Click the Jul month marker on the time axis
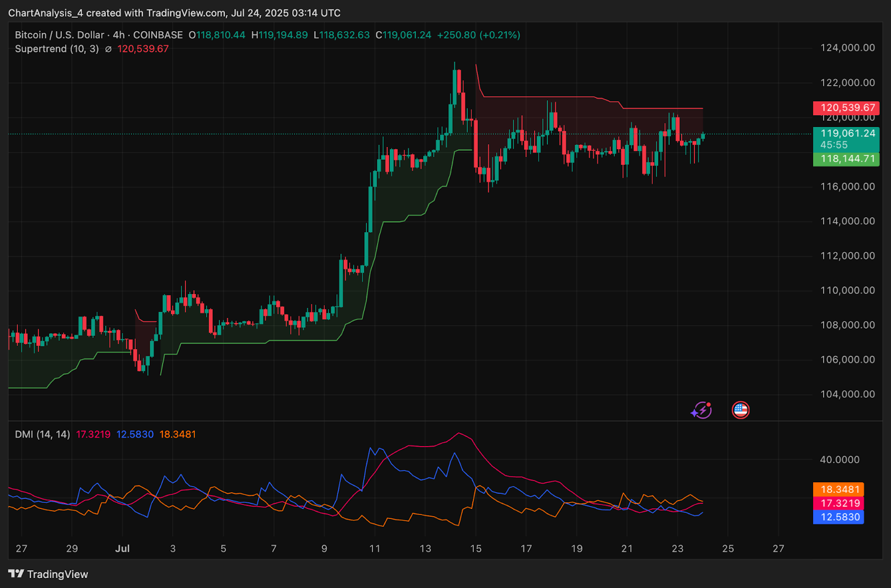This screenshot has height=588, width=891. pyautogui.click(x=123, y=548)
